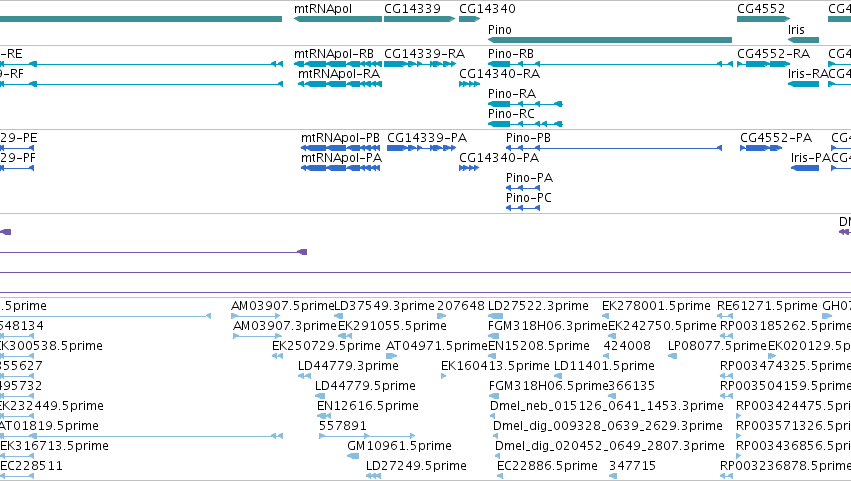Click feature 424008 label
Viewport: 851px width, 481px height.
click(627, 346)
